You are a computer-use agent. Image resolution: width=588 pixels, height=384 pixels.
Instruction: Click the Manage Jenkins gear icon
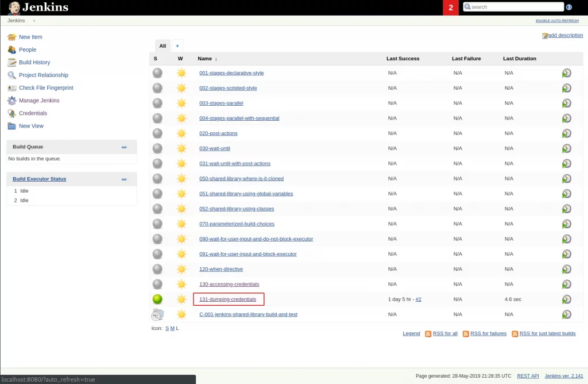pyautogui.click(x=12, y=101)
